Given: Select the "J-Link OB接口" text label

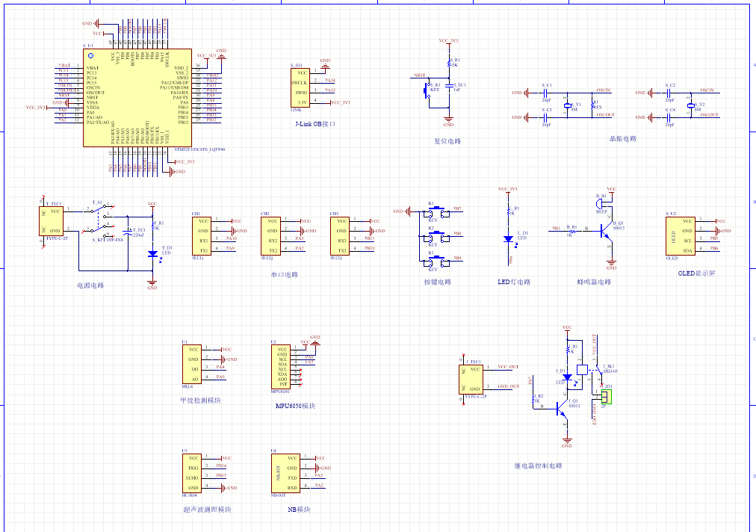Looking at the screenshot, I should (315, 123).
